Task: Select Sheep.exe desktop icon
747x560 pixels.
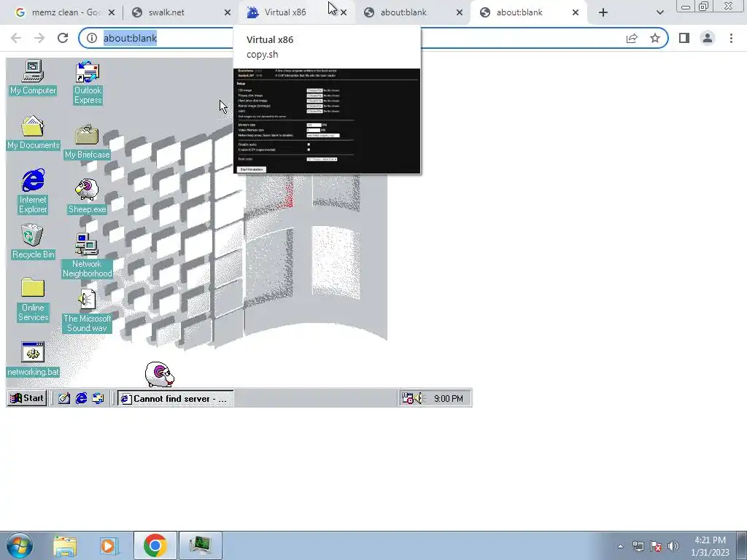Action: tap(88, 196)
